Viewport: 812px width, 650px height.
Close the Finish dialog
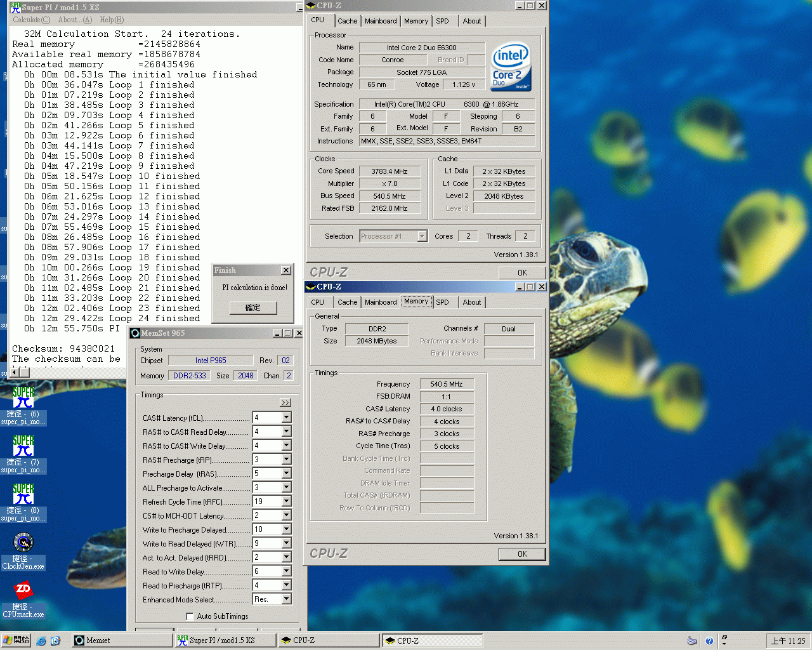tap(286, 270)
